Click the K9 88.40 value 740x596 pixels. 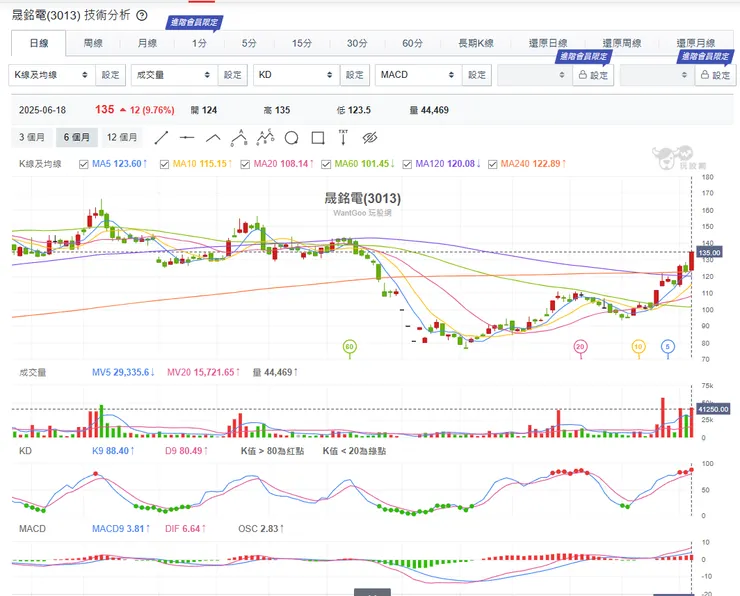[113, 451]
